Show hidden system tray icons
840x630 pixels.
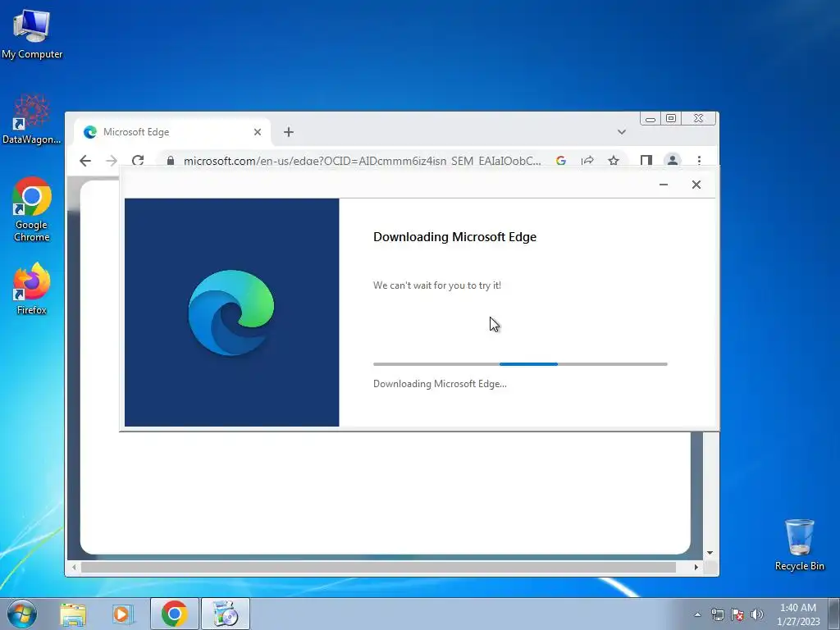(697, 614)
